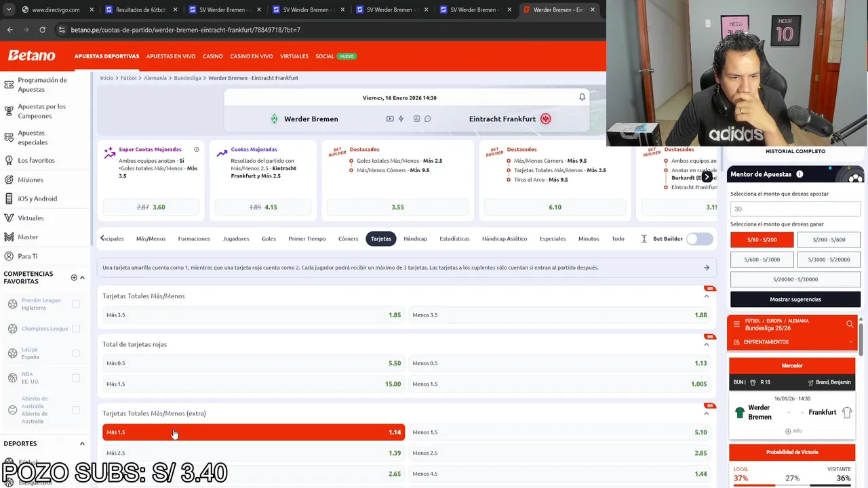Screen dimensions: 868x488
Task: Collapse the Competencias Favoritas section
Action: (x=82, y=277)
